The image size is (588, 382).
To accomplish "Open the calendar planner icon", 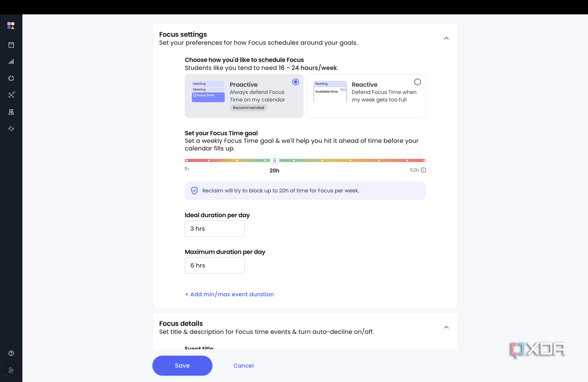I will pos(11,45).
